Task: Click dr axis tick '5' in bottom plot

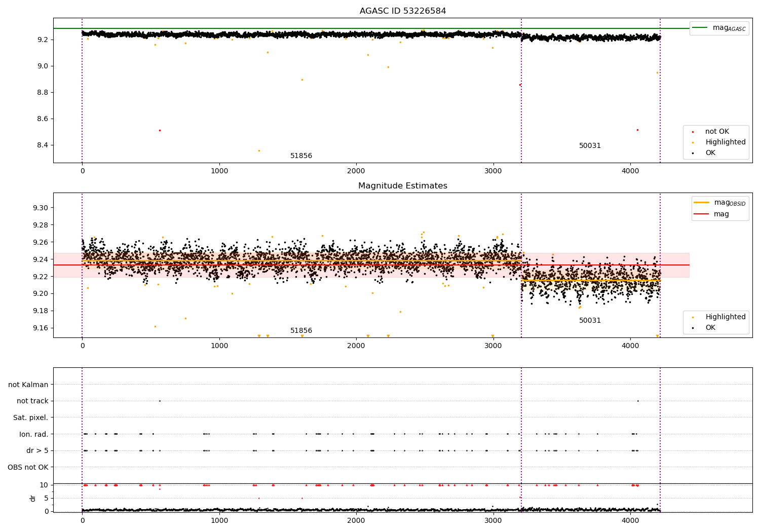Action: [x=46, y=499]
